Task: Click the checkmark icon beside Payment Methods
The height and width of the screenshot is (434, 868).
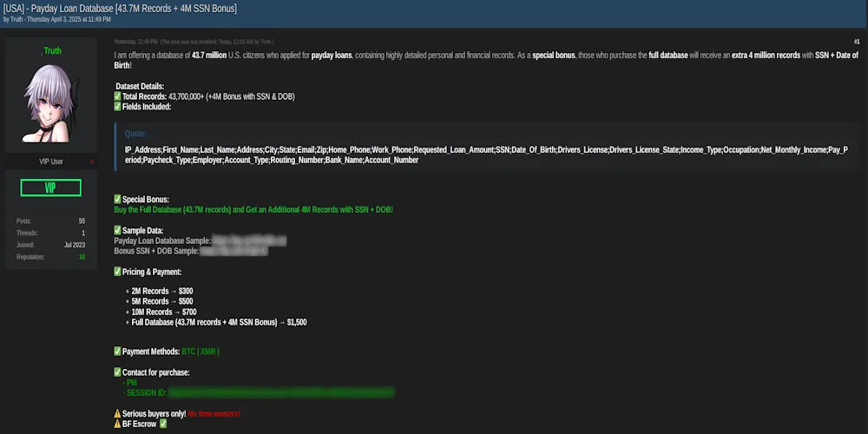Action: tap(118, 351)
